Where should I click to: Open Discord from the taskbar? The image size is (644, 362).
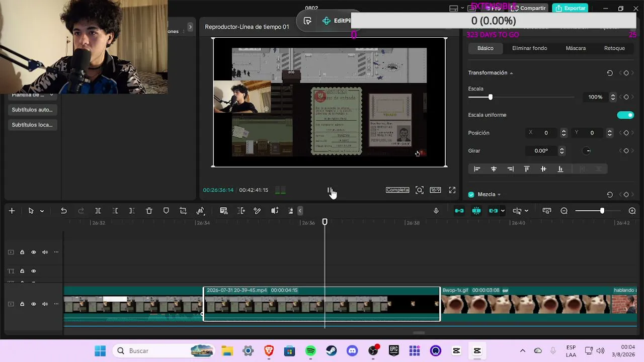[352, 351]
